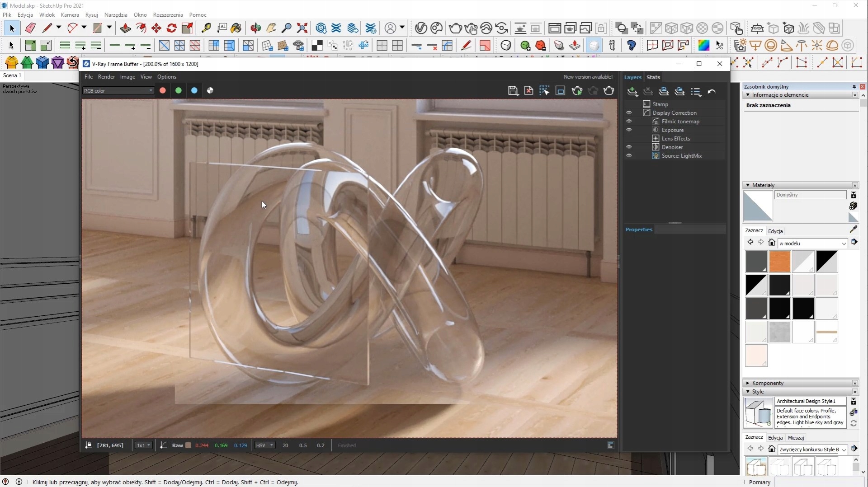Open the Render menu in Frame Buffer
This screenshot has height=487, width=868.
point(106,77)
